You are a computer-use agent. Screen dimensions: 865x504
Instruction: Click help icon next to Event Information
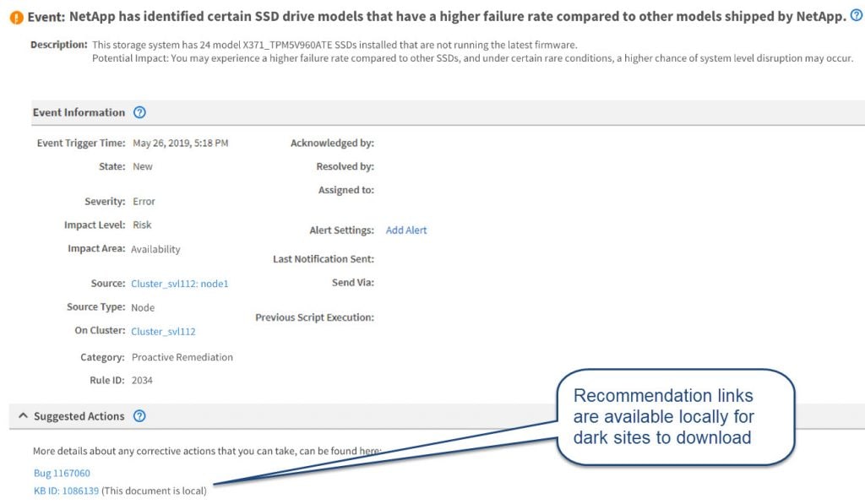(140, 112)
